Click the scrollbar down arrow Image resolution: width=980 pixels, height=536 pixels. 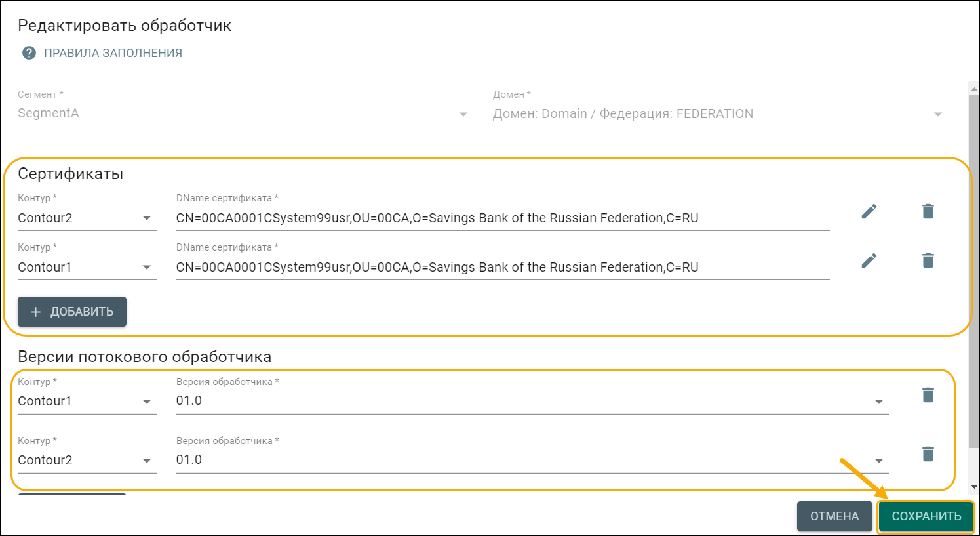974,487
